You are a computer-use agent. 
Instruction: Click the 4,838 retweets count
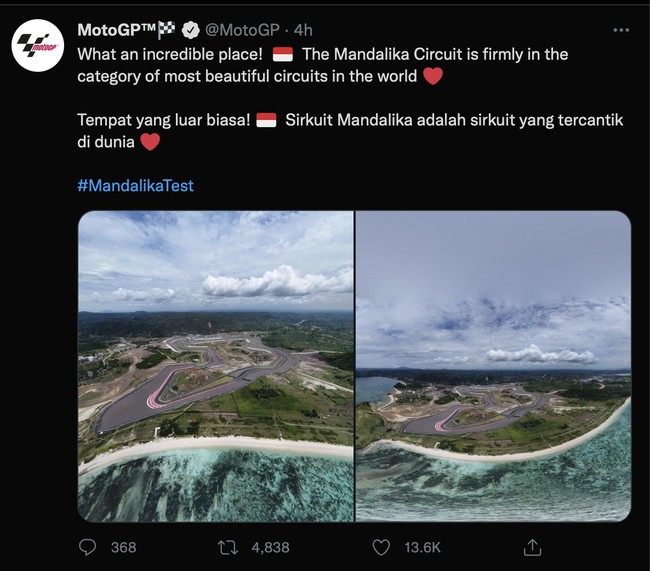[x=270, y=548]
